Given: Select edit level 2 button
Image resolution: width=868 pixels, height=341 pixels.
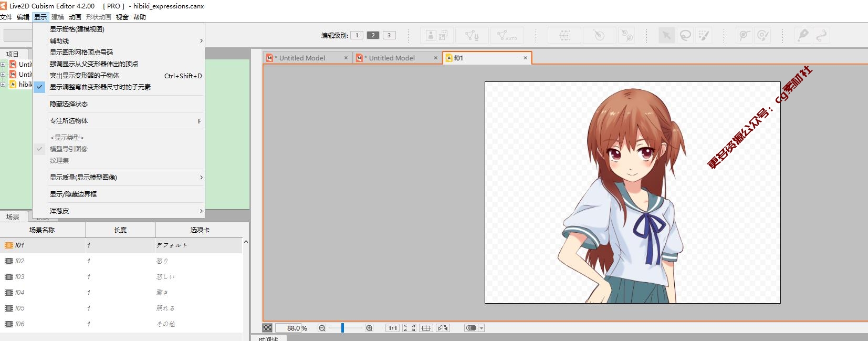Looking at the screenshot, I should [373, 35].
